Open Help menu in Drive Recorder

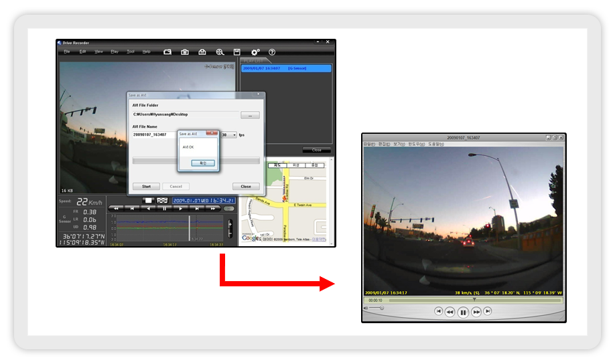pos(146,52)
